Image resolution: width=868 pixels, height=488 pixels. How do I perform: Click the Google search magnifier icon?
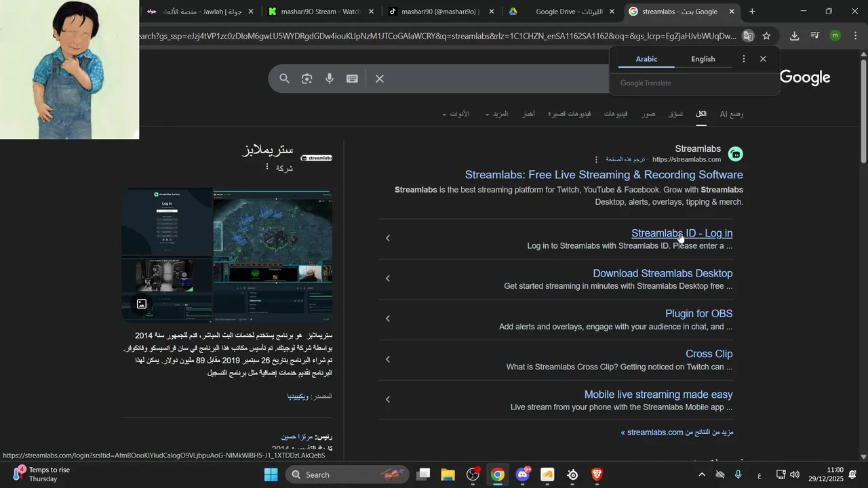point(284,79)
